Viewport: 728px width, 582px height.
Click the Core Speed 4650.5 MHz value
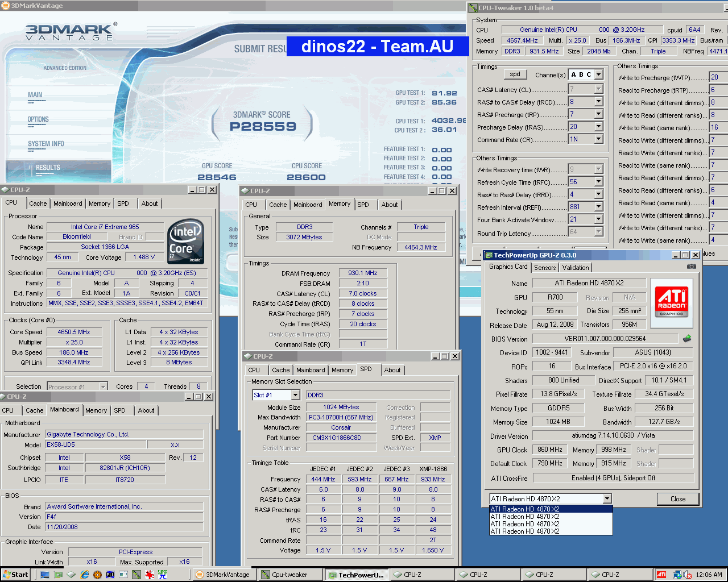(x=74, y=332)
